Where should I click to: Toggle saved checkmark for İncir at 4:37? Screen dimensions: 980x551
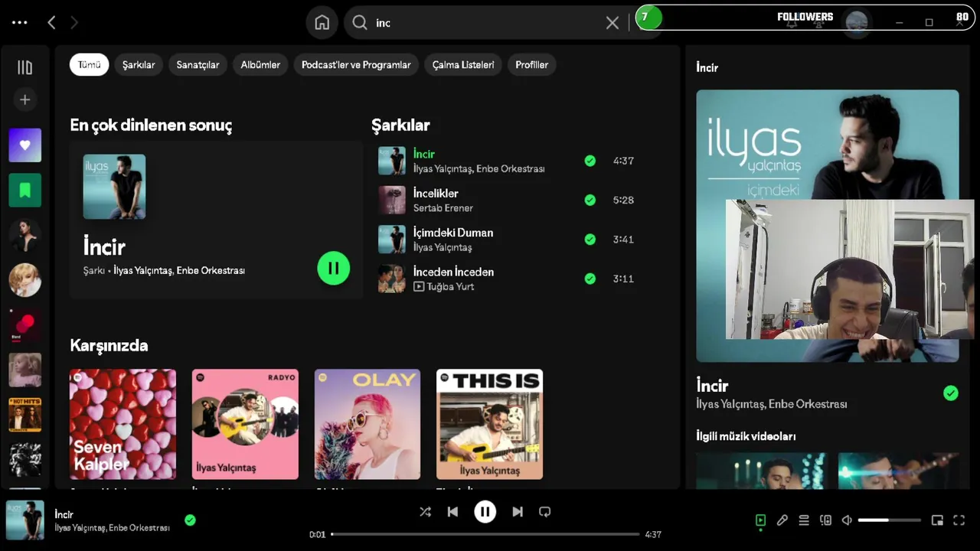tap(590, 161)
